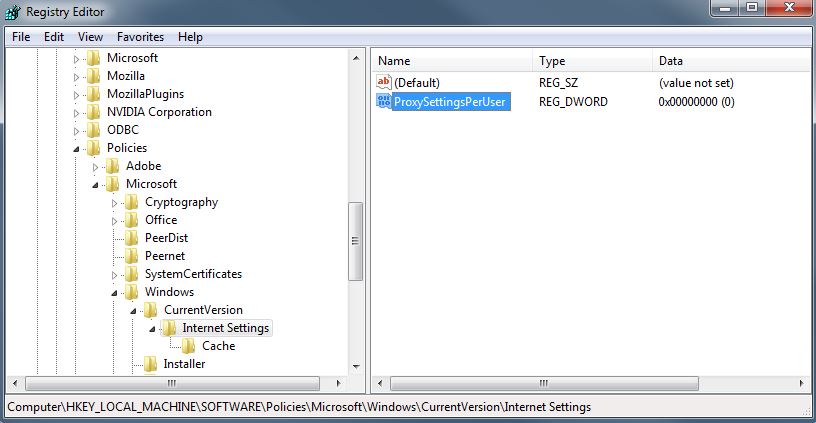Sort values by Type column header

tap(593, 61)
